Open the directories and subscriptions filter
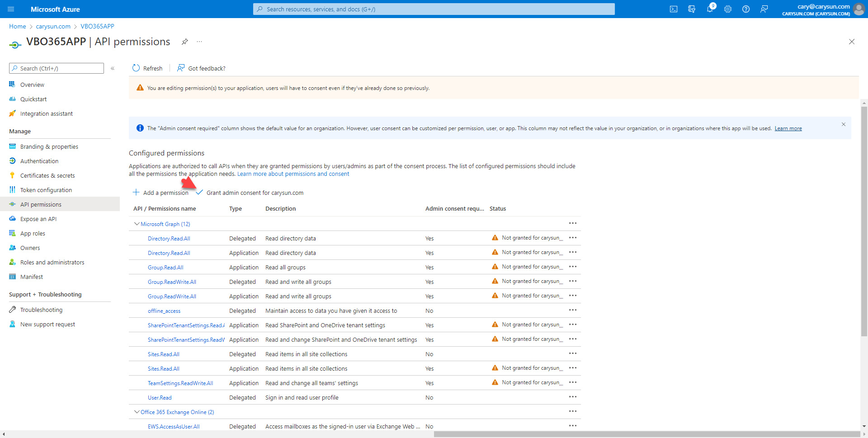 click(x=691, y=9)
